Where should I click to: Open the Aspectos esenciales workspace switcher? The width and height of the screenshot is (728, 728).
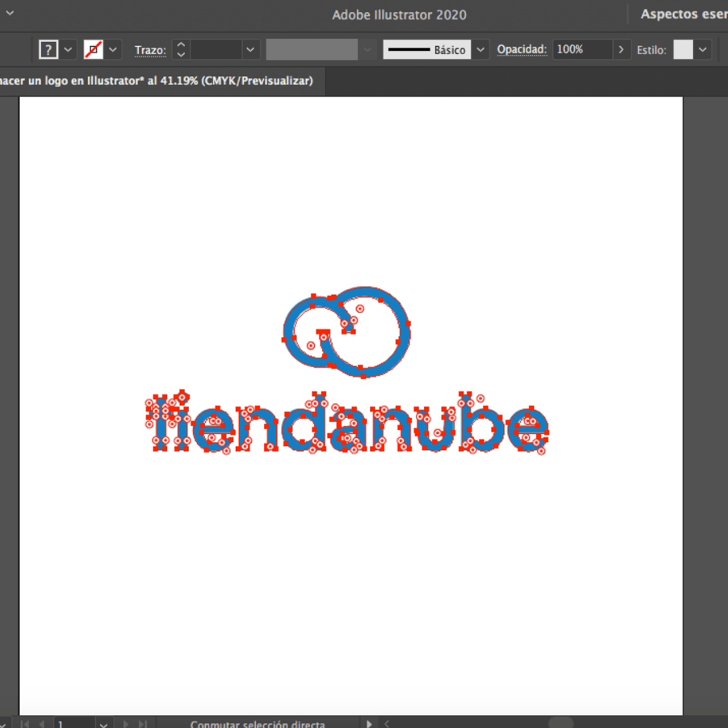tap(684, 14)
